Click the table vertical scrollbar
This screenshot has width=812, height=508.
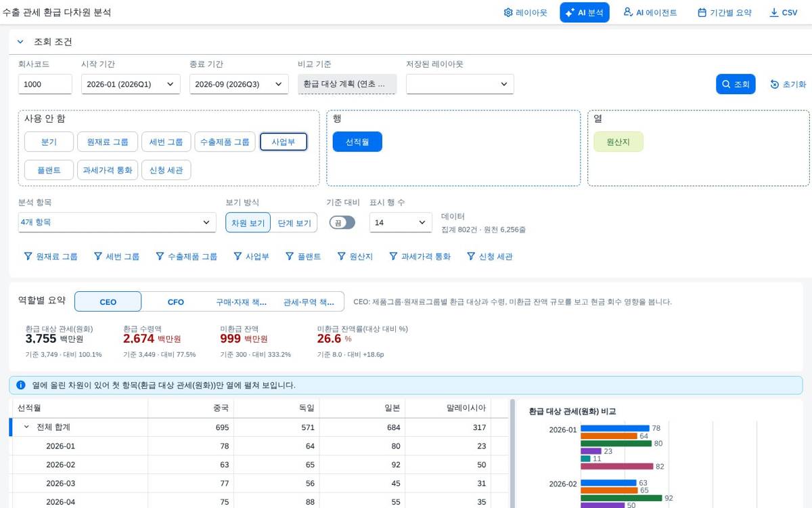(x=512, y=453)
